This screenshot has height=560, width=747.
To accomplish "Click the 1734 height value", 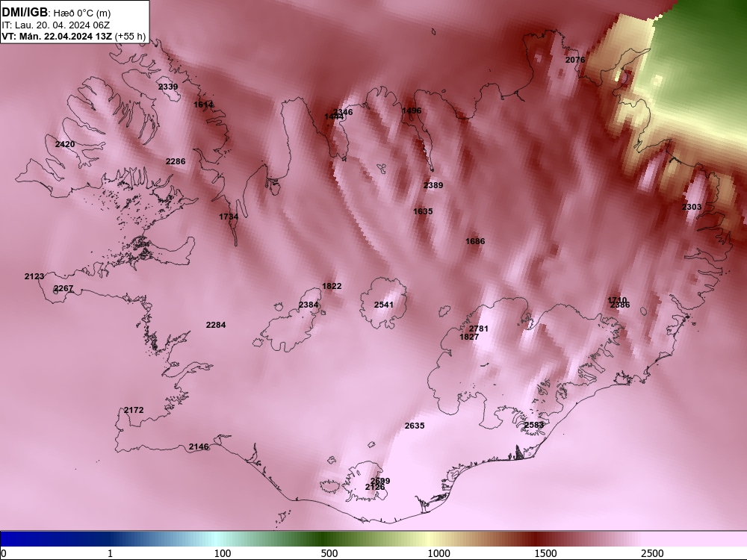I will tap(229, 217).
